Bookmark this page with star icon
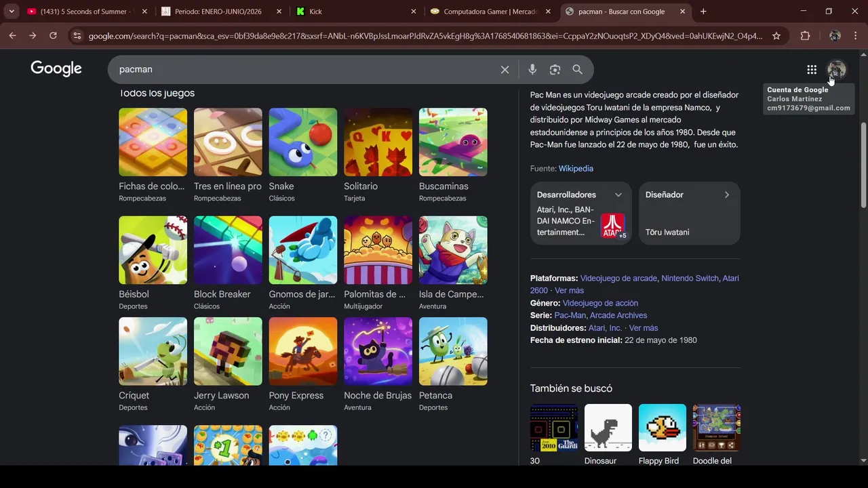Screen dimensions: 868x488 (x=776, y=35)
